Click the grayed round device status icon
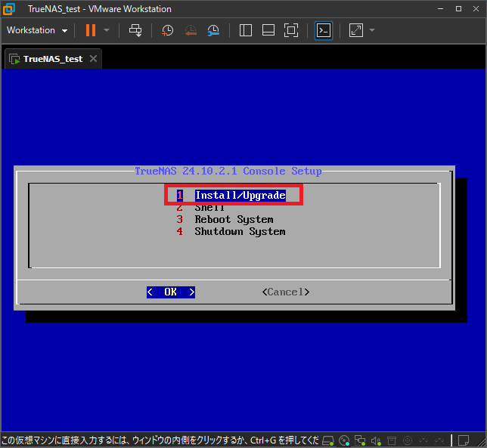487x448 pixels. [x=408, y=440]
